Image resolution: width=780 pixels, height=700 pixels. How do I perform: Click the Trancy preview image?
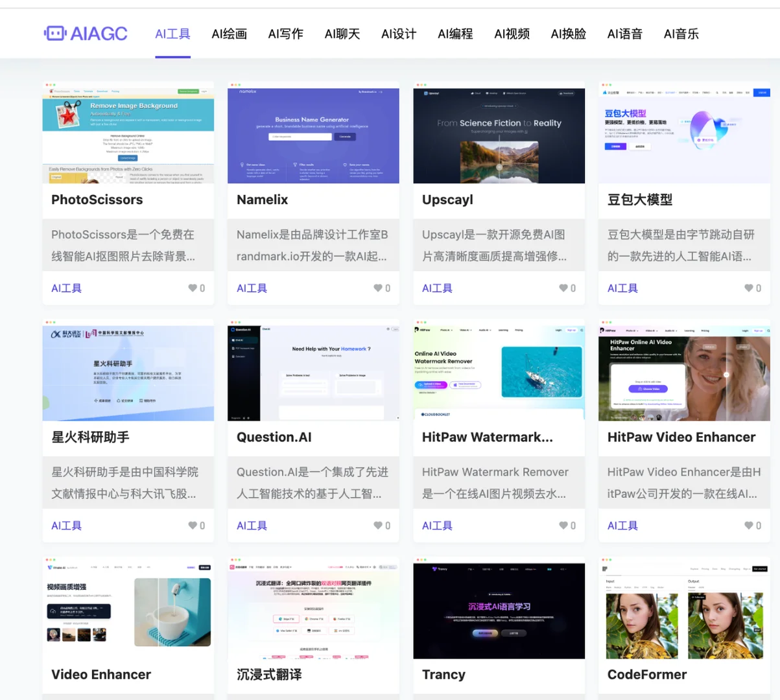(499, 609)
